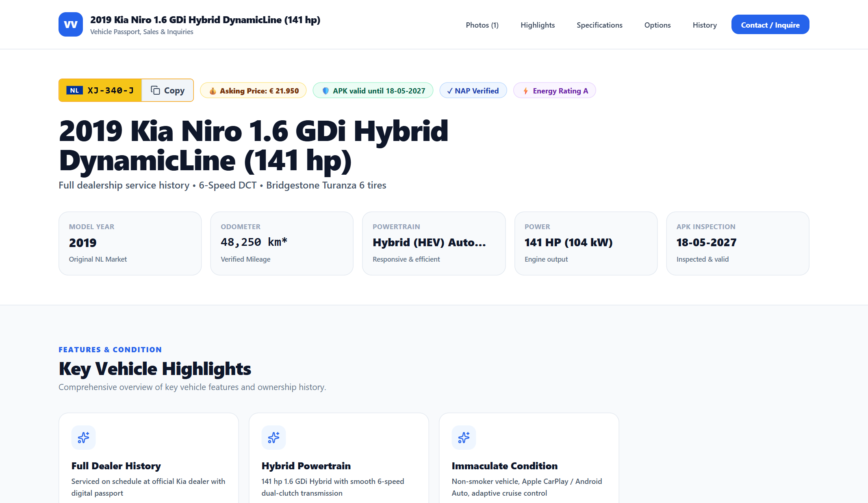The height and width of the screenshot is (503, 868).
Task: Click the NAP Verified badge
Action: coord(473,91)
